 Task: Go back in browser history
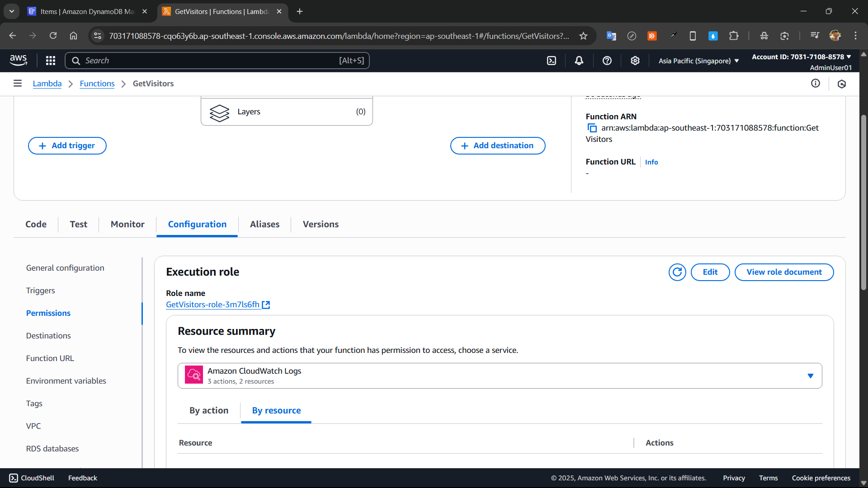click(12, 36)
